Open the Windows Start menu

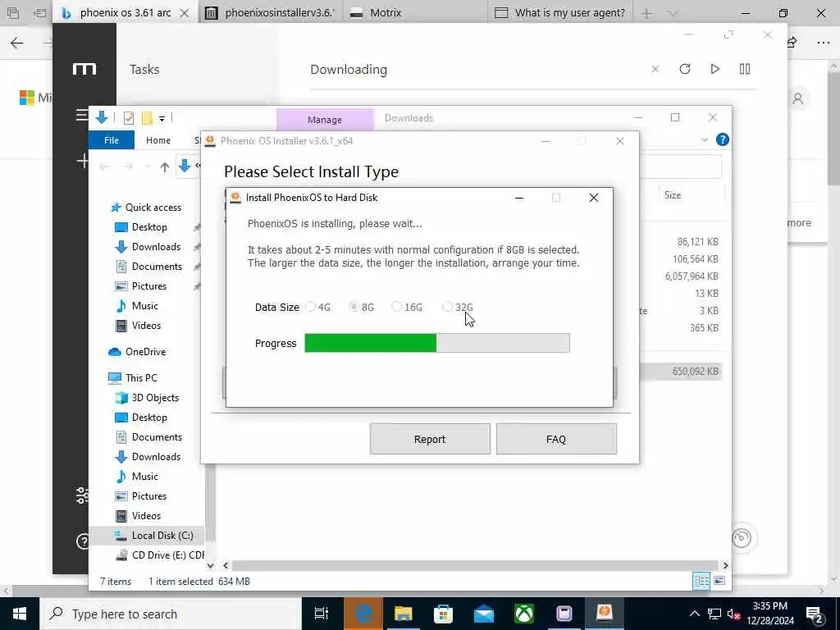pos(20,614)
